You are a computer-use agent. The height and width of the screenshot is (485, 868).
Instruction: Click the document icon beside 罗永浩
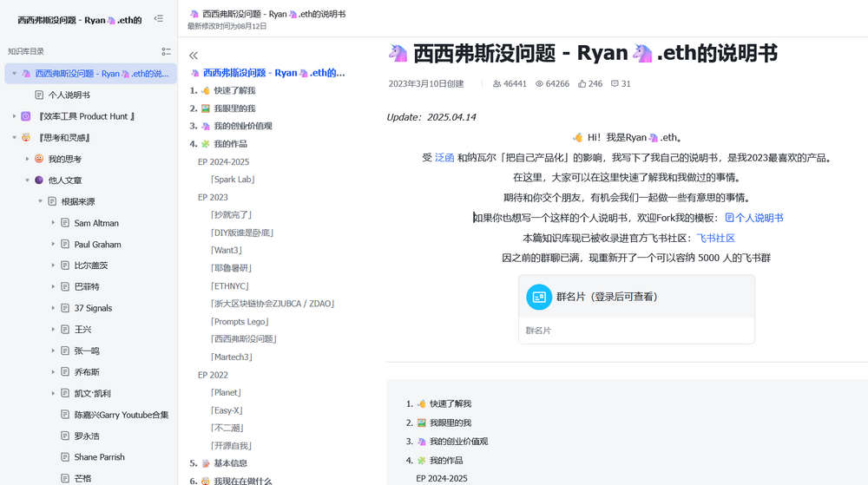point(65,436)
